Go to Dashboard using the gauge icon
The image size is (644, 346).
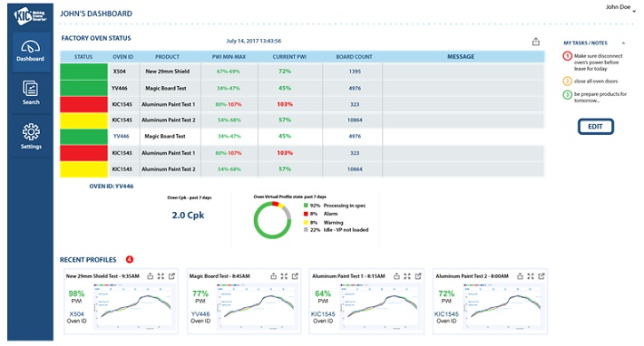point(31,51)
